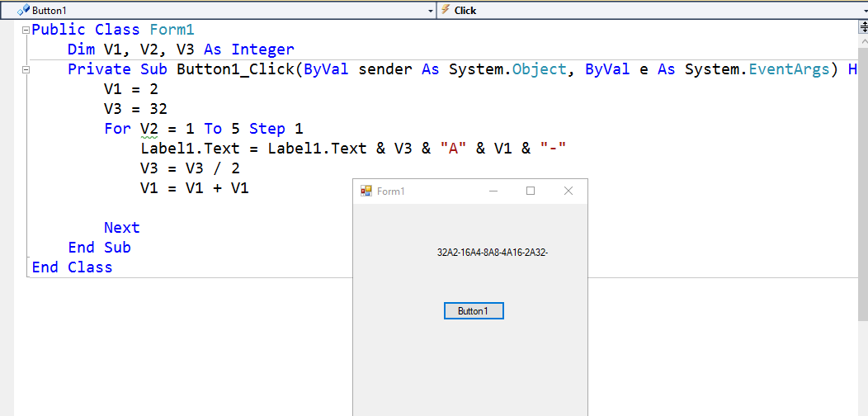Screen dimensions: 868x416
Task: Minimize the running Form1 window
Action: 493,191
